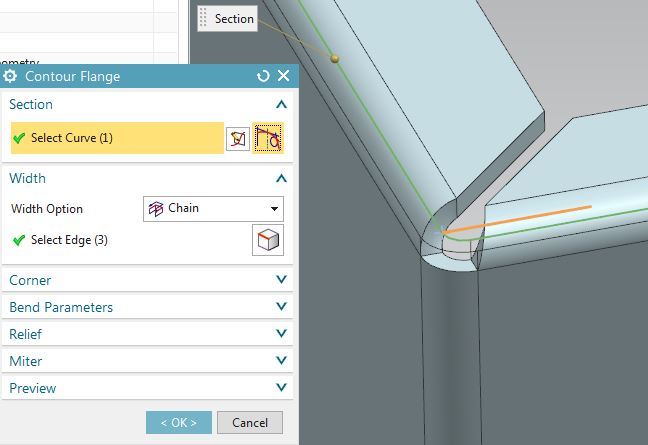Close the Contour Flange dialog

click(x=283, y=76)
